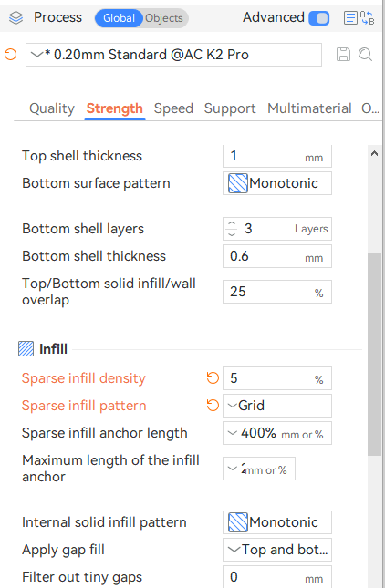Click the Top shell thickness field
The width and height of the screenshot is (385, 588).
277,156
